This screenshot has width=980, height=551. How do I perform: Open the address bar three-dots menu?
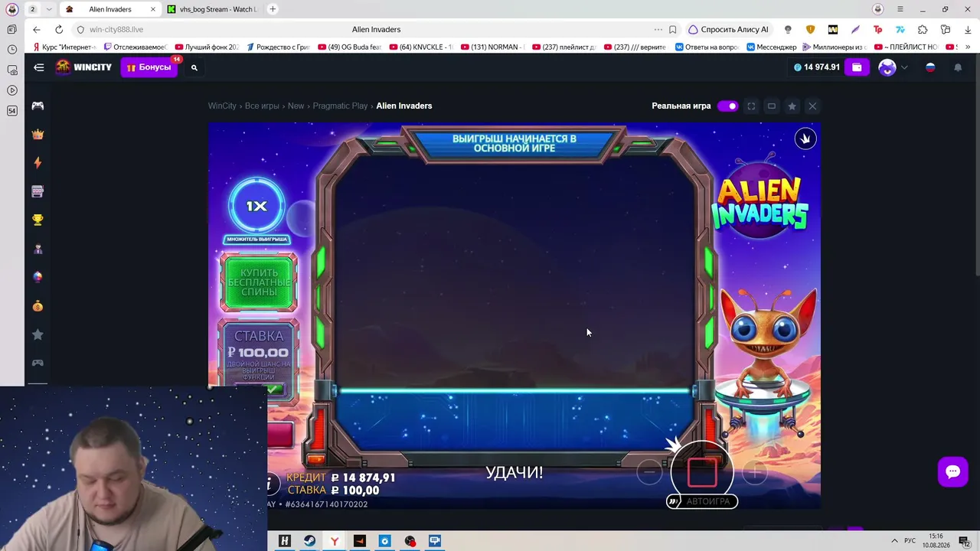658,29
